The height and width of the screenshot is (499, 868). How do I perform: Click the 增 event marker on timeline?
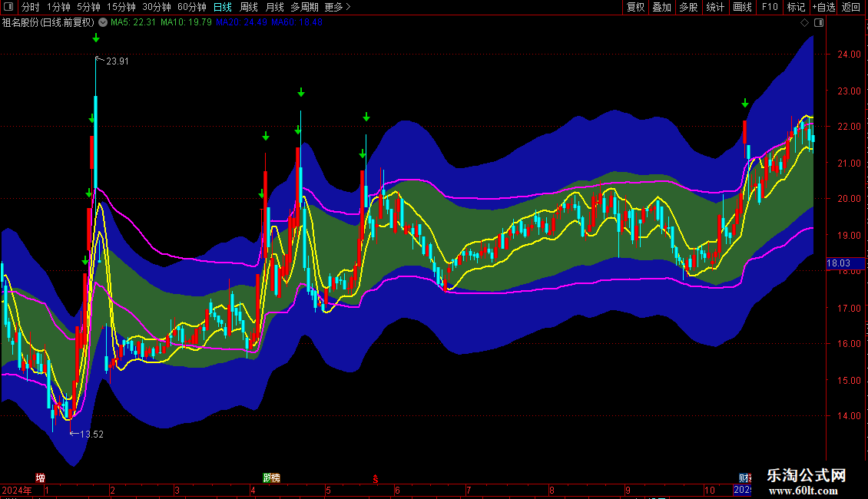[x=40, y=478]
